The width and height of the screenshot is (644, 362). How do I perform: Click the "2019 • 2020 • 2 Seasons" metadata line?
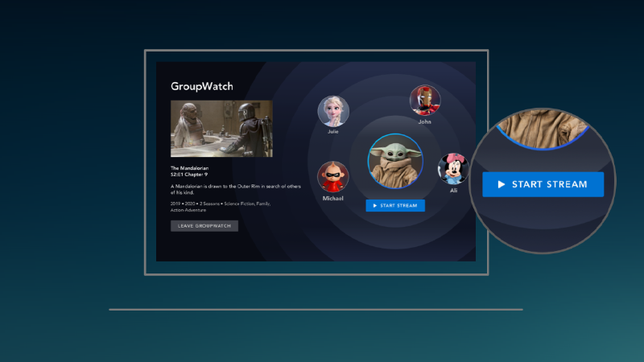point(221,207)
